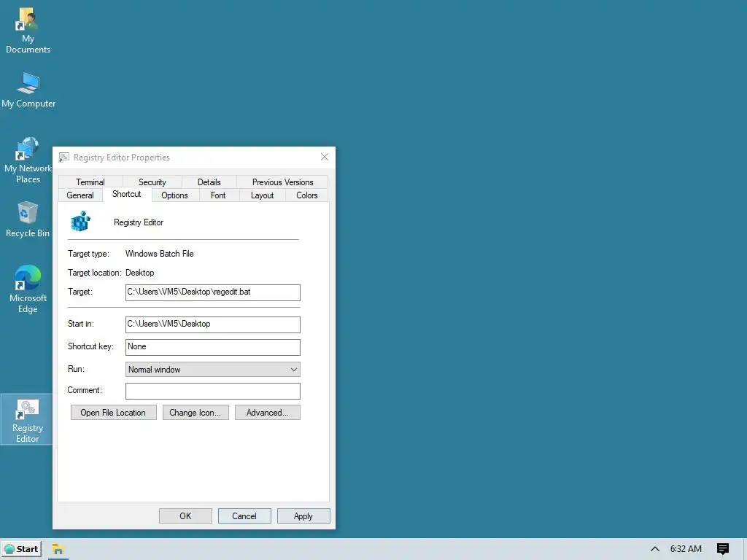Switch to the Options tab
This screenshot has width=747, height=560.
point(174,195)
